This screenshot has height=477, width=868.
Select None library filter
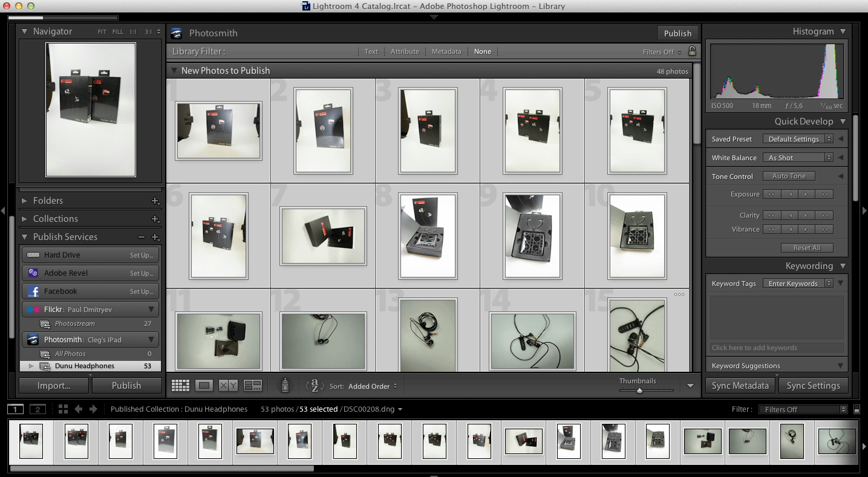[x=483, y=51]
